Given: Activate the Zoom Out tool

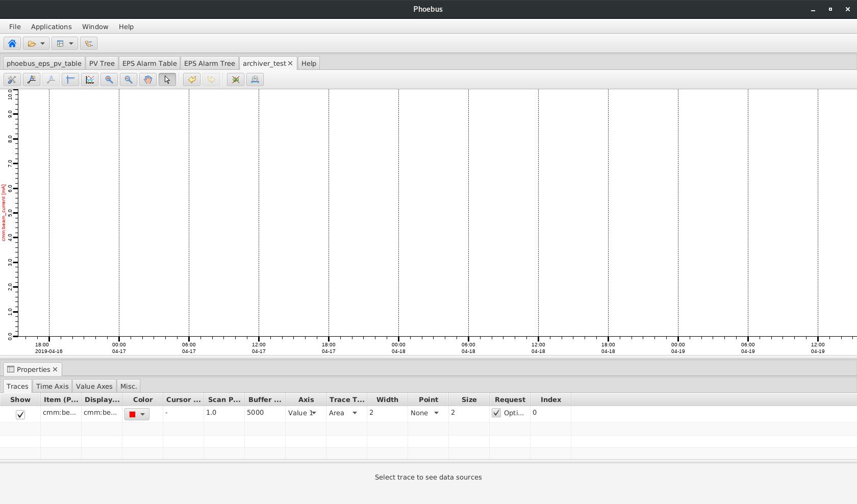Looking at the screenshot, I should point(128,80).
